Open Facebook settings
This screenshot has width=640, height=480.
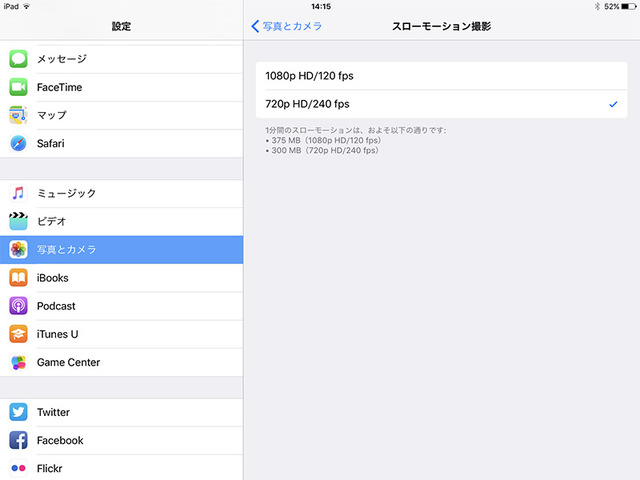[x=122, y=440]
